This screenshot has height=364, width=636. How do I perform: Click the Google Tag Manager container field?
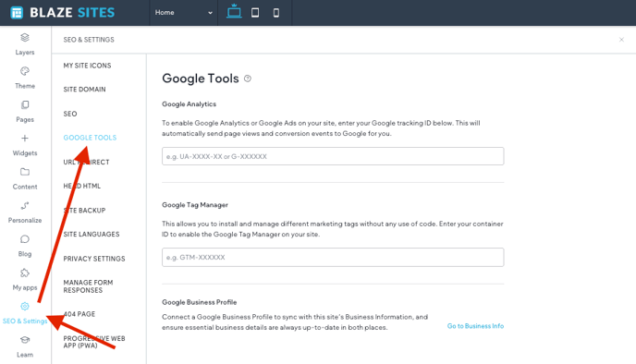(x=333, y=257)
